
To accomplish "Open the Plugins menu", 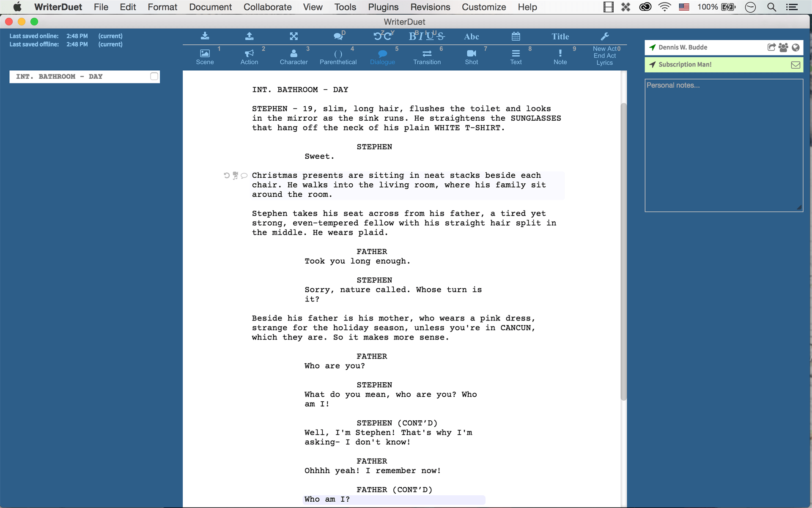I will (382, 6).
